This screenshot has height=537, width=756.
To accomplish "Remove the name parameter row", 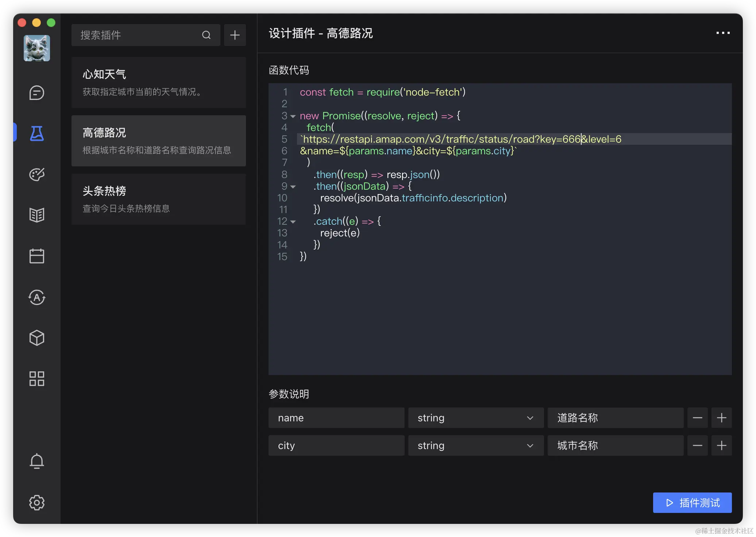I will 697,418.
